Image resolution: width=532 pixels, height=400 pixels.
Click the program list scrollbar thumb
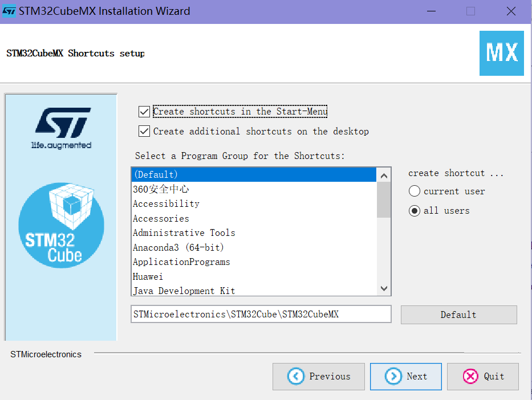[384, 200]
